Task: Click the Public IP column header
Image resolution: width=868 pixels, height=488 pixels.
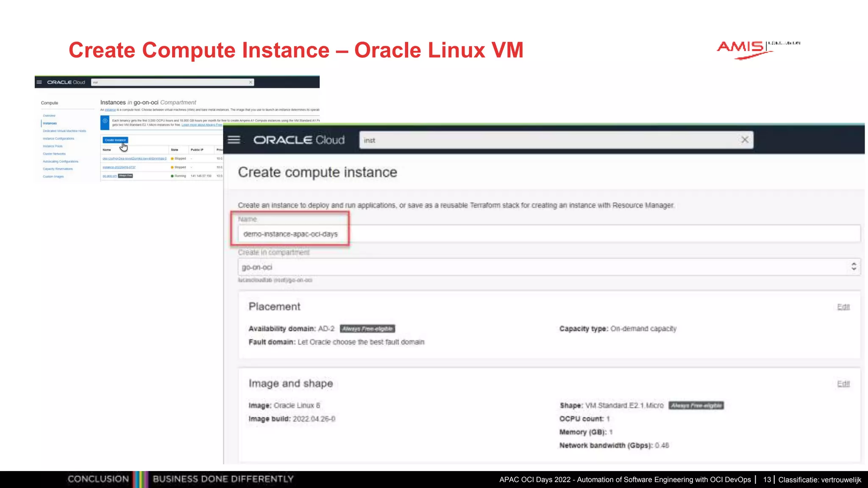Action: point(197,150)
